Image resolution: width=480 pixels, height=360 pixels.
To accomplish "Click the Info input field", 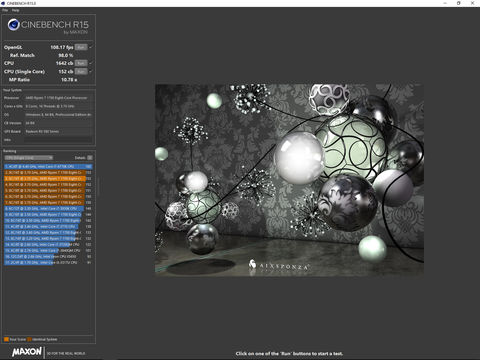I will click(x=58, y=140).
